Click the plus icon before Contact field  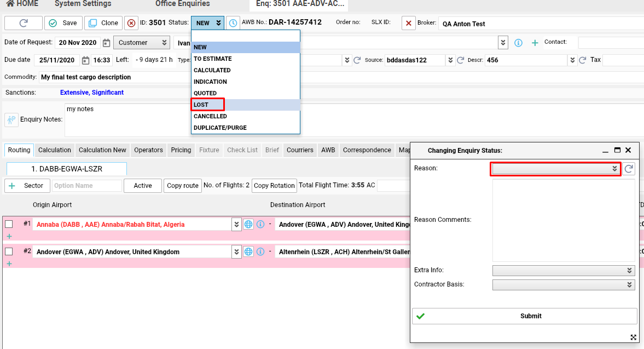pos(535,43)
